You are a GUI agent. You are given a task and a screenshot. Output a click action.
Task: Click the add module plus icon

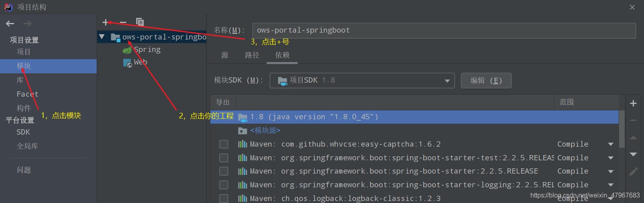pos(106,23)
